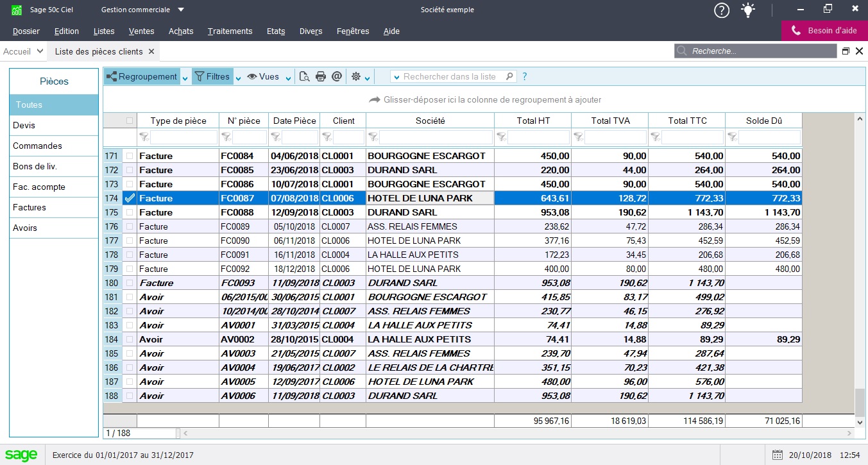Click the printer icon in the toolbar
Image resolution: width=868 pixels, height=465 pixels.
[x=320, y=76]
